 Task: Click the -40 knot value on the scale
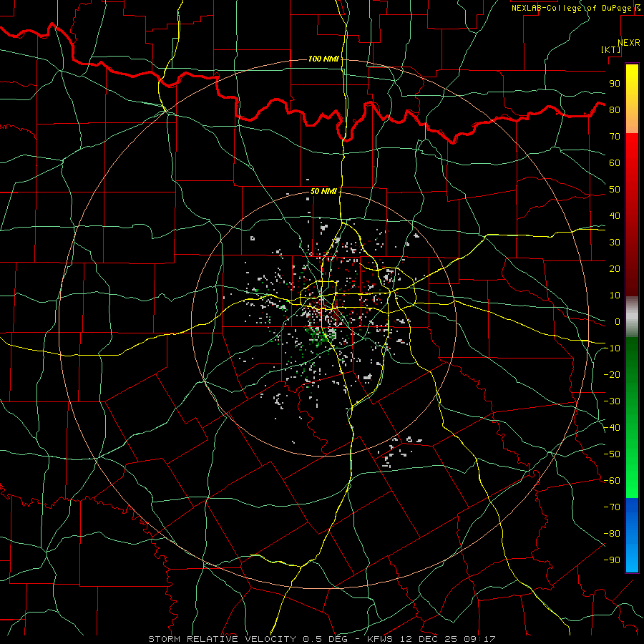click(x=612, y=428)
